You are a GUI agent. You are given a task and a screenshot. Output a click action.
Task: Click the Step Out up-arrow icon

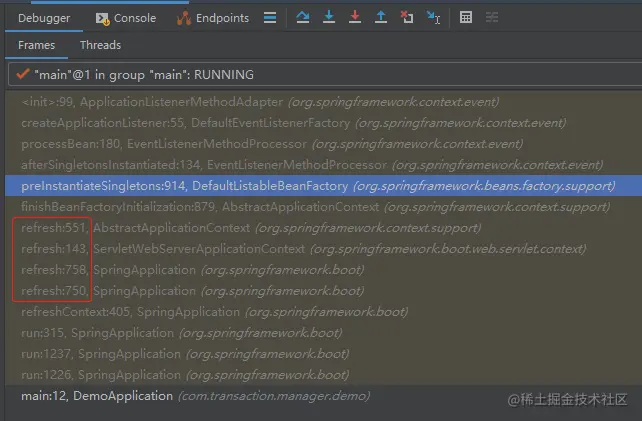point(381,17)
